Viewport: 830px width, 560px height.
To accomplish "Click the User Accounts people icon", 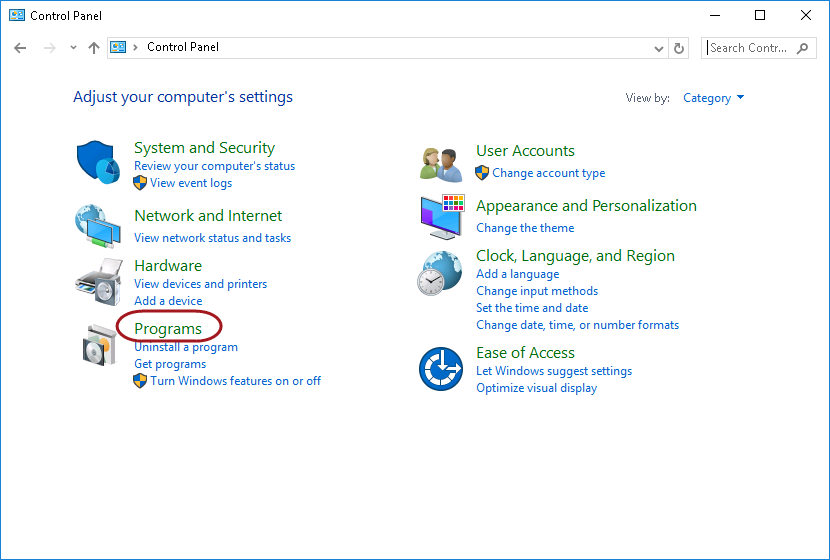I will (441, 164).
